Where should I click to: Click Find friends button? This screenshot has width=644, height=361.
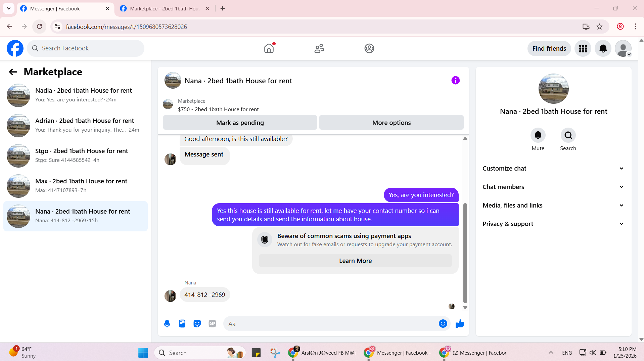[x=549, y=48]
